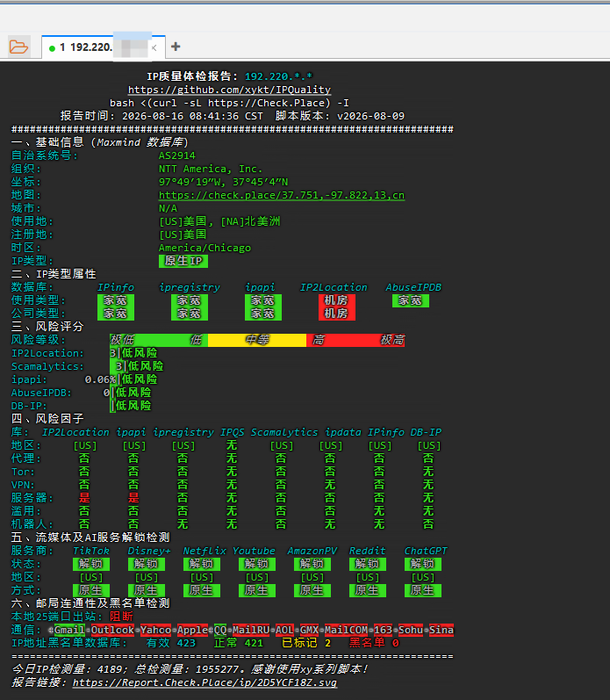Click the AbuseIPDB database header
The width and height of the screenshot is (610, 700).
pos(413,287)
